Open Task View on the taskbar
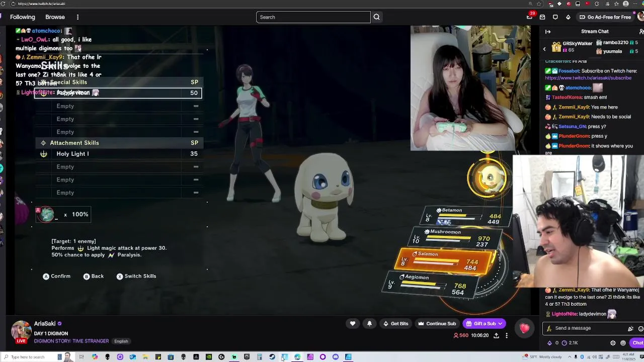 pos(81,357)
